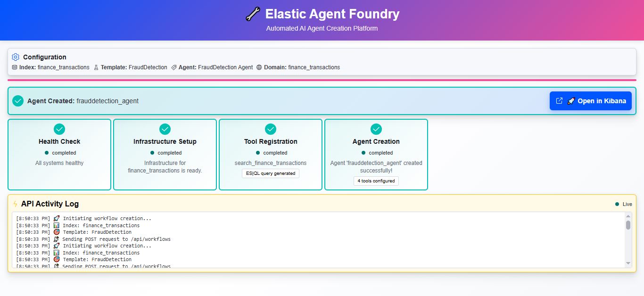644x296 pixels.
Task: Click the Agent value 'FraudDetection Agent'
Action: tap(225, 67)
